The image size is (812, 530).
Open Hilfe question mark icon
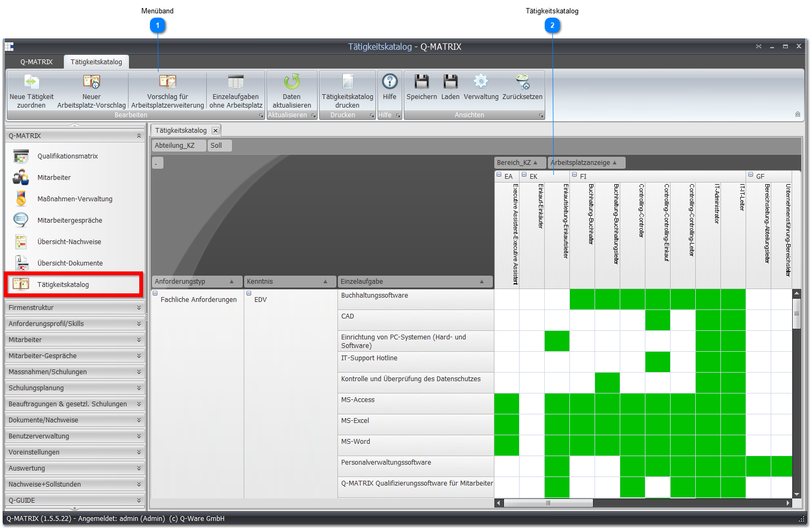pyautogui.click(x=390, y=81)
